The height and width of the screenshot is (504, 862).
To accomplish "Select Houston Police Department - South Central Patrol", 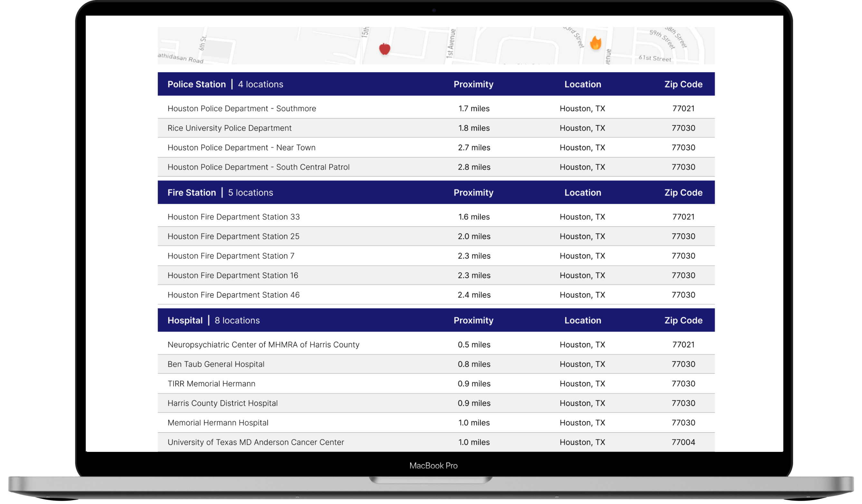I will 436,167.
